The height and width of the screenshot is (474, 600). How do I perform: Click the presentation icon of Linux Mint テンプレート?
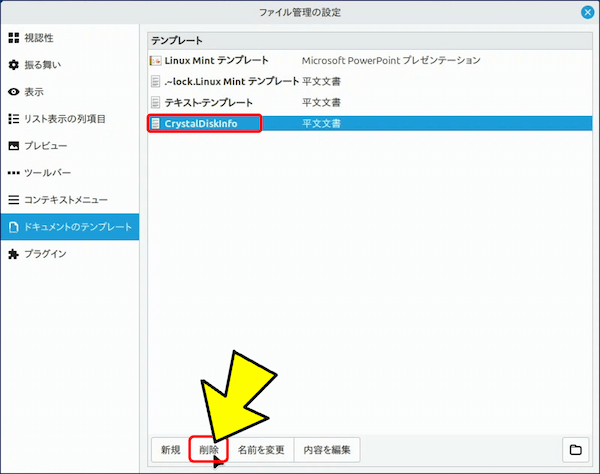[x=155, y=60]
